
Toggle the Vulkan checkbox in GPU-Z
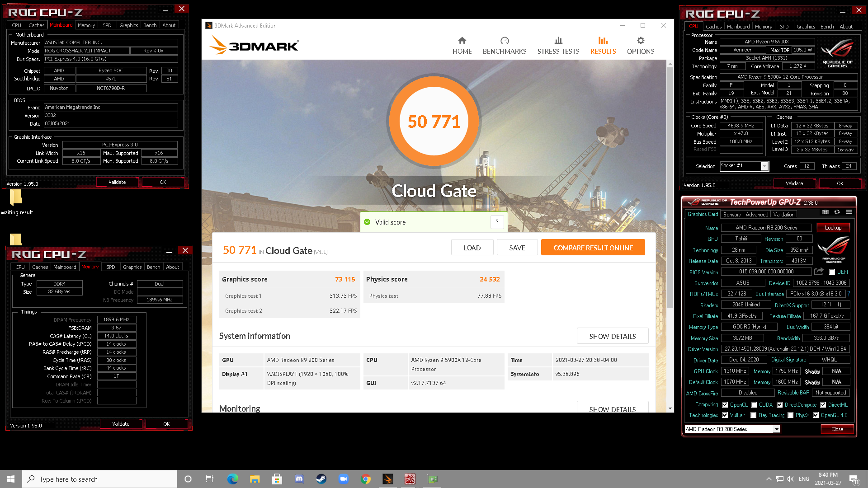725,415
